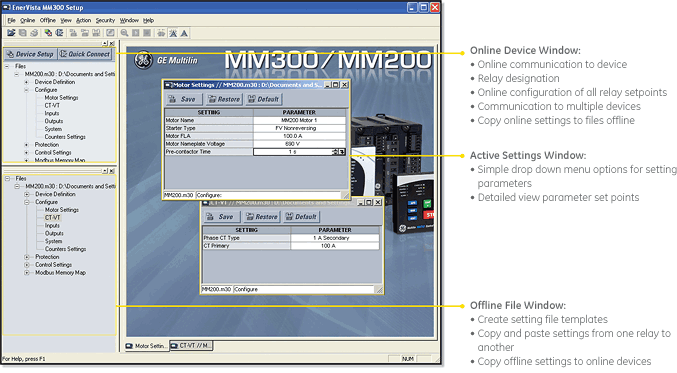Screen dimensions: 677x373
Task: Open the File menu
Action: 12,20
